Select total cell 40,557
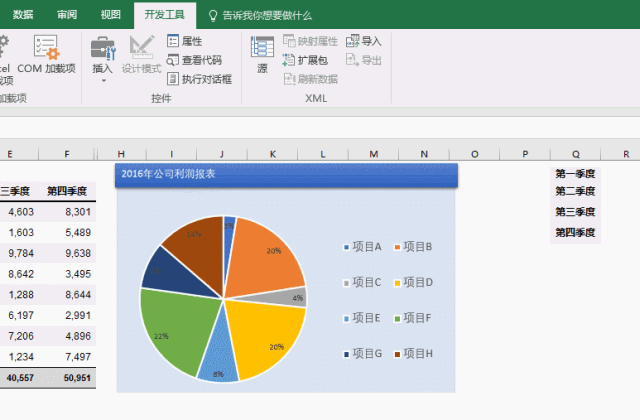The height and width of the screenshot is (420, 640). click(20, 378)
